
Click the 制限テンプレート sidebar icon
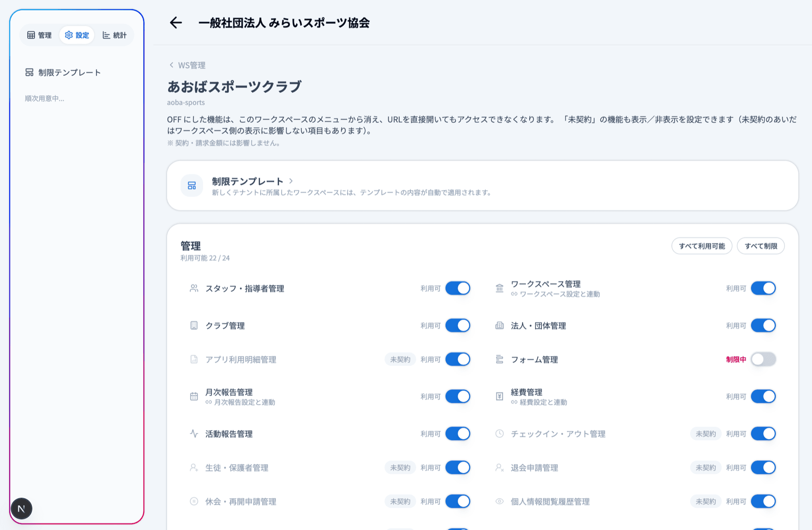point(29,73)
